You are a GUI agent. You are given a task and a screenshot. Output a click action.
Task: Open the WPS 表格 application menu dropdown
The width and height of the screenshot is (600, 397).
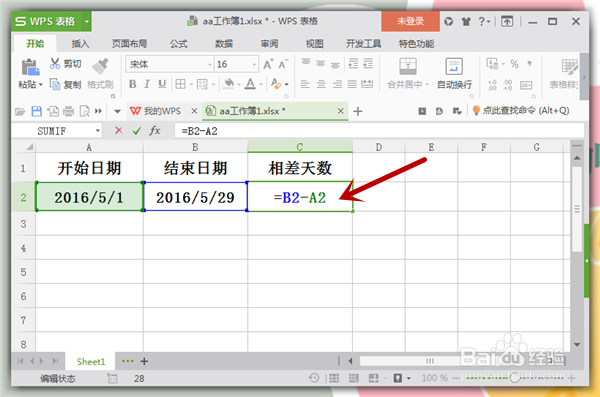pyautogui.click(x=87, y=21)
